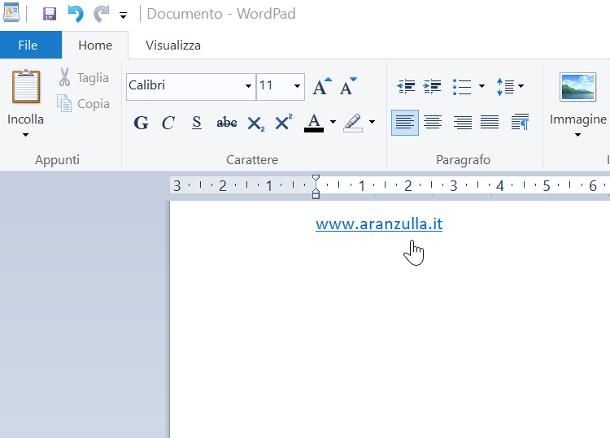Image resolution: width=610 pixels, height=438 pixels.
Task: Click the font size field showing 11
Action: [x=274, y=85]
